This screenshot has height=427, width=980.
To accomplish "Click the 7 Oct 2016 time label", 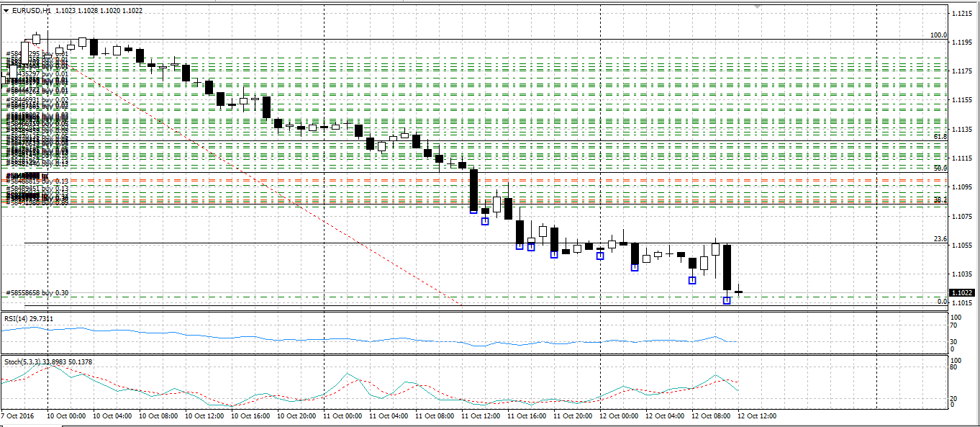I will click(17, 415).
